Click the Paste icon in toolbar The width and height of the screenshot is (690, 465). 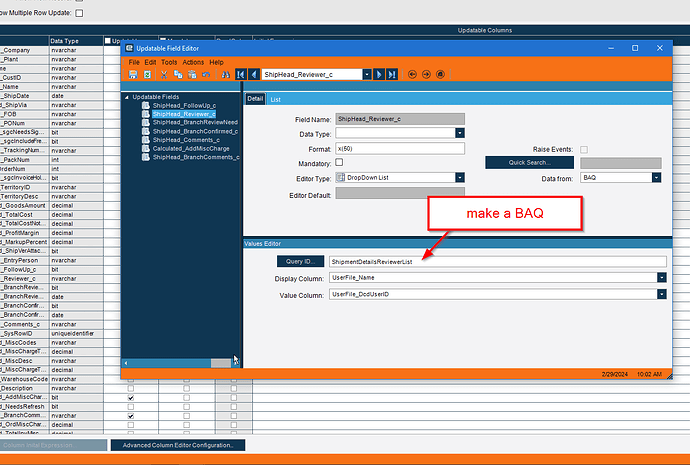pyautogui.click(x=192, y=74)
